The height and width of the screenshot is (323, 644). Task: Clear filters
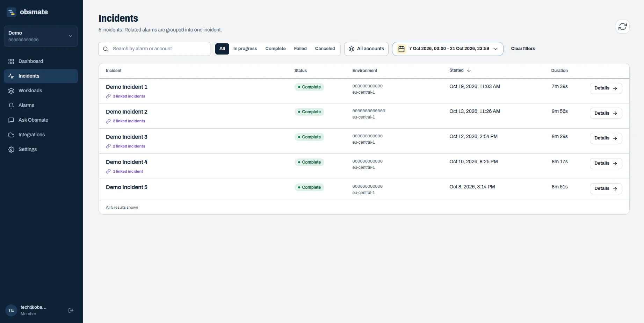(523, 49)
